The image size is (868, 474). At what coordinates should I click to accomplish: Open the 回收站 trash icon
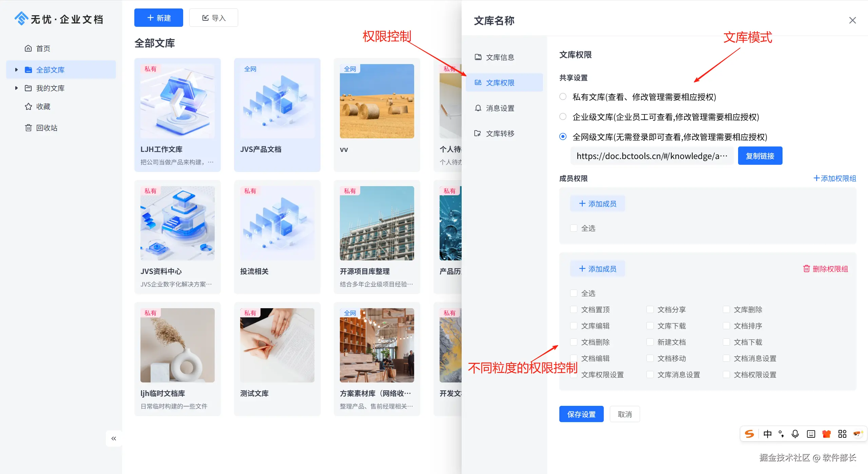click(x=28, y=128)
